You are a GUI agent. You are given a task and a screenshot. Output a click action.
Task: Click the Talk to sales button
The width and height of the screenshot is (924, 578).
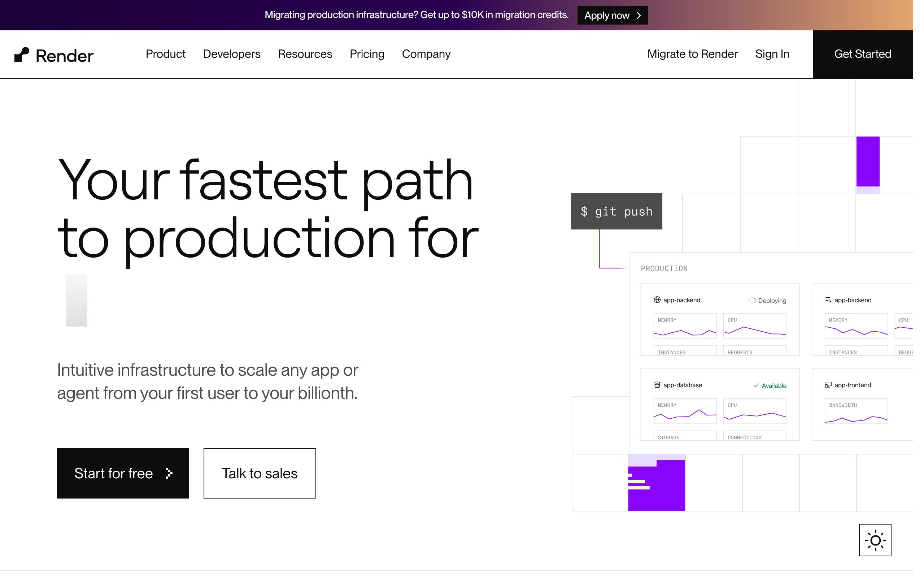260,473
